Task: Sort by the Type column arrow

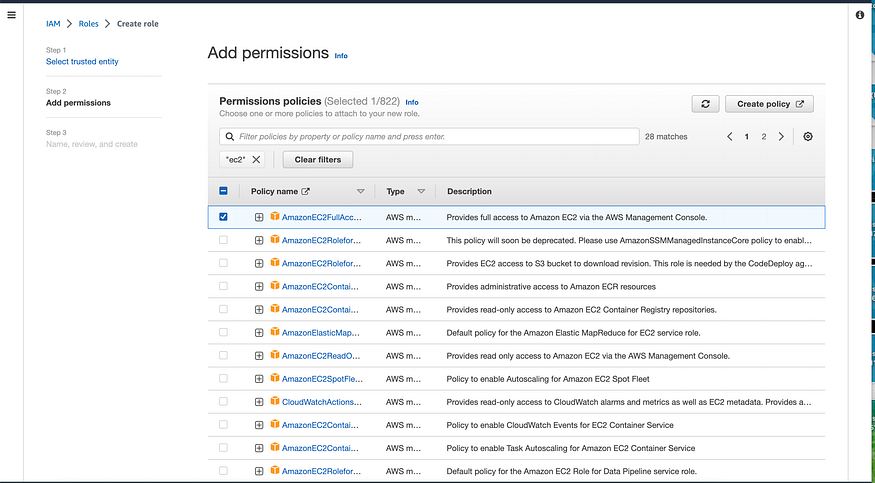Action: (421, 191)
